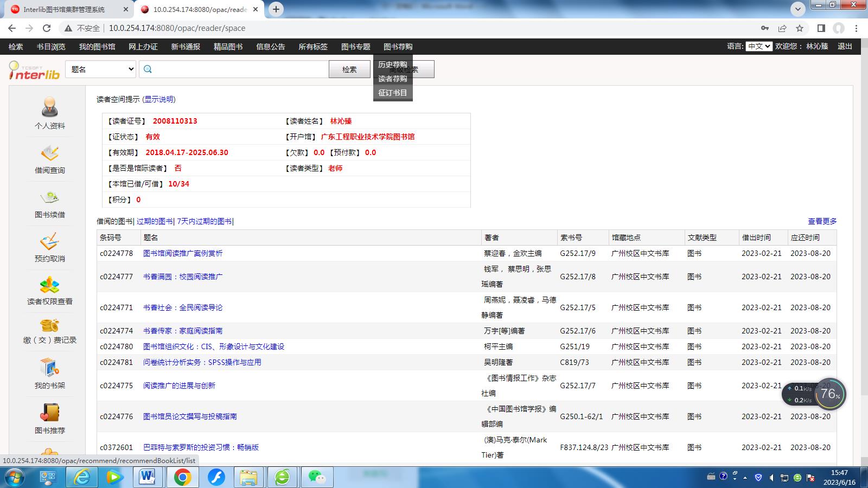Reload the page with the refresh icon
This screenshot has width=868, height=488.
tap(47, 28)
